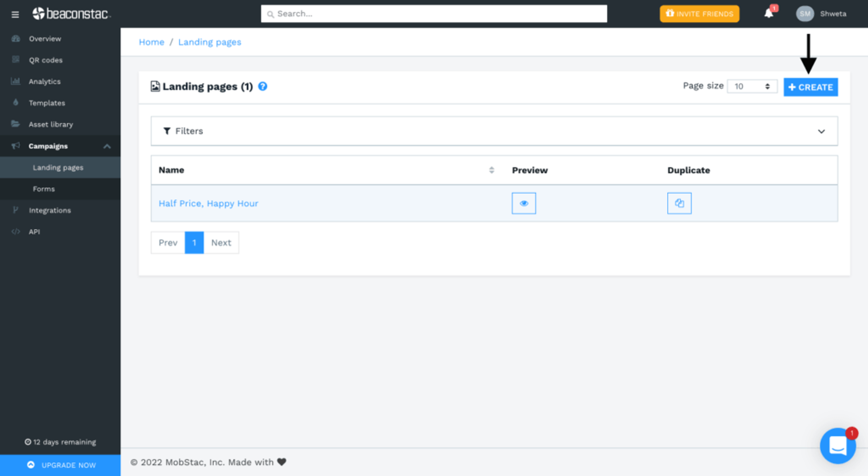Screen dimensions: 868x476
Task: Select page 1 in pagination
Action: [194, 243]
